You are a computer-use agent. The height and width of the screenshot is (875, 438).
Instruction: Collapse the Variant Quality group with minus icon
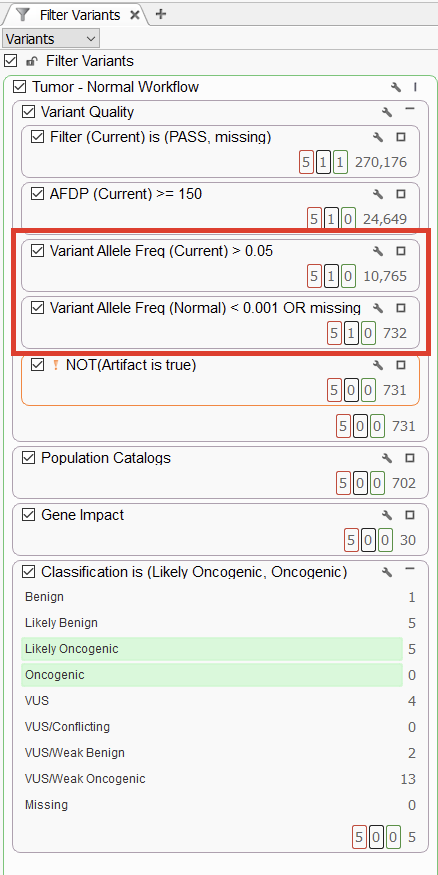coord(410,110)
